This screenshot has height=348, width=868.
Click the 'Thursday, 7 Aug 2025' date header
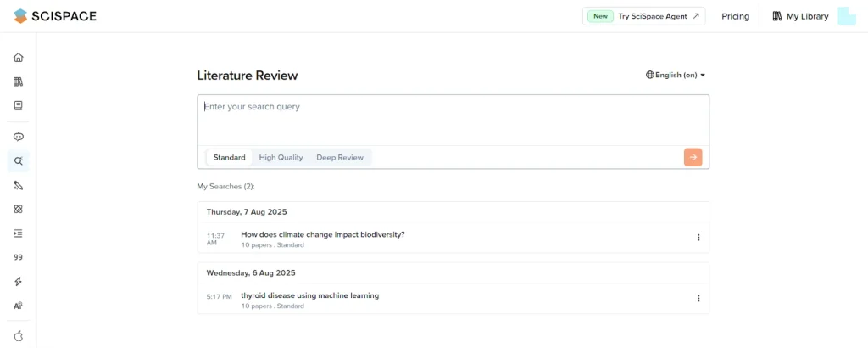click(247, 211)
